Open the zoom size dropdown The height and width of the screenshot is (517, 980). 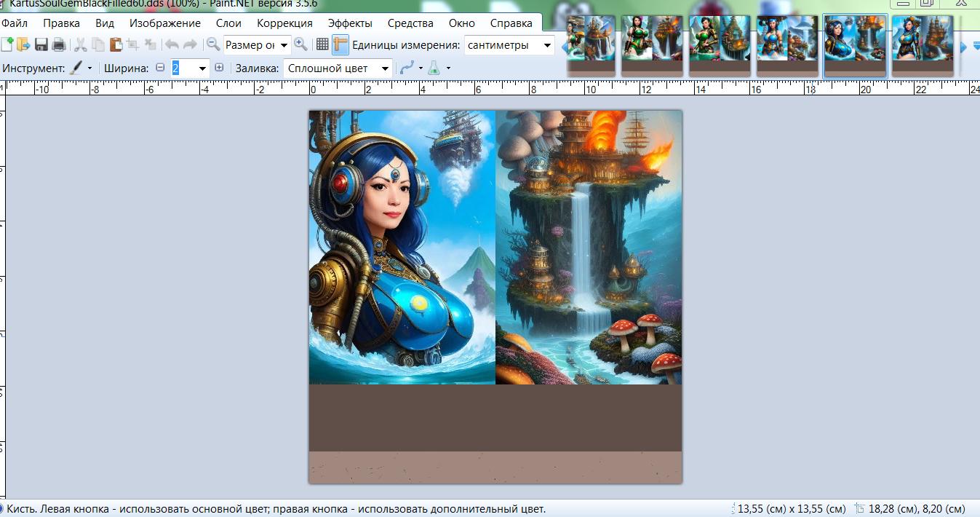click(284, 45)
